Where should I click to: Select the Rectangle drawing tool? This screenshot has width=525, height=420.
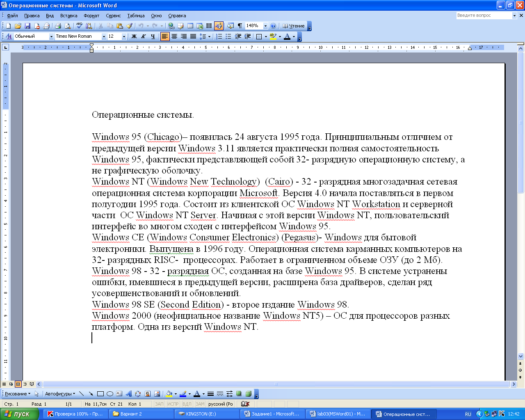pos(100,394)
